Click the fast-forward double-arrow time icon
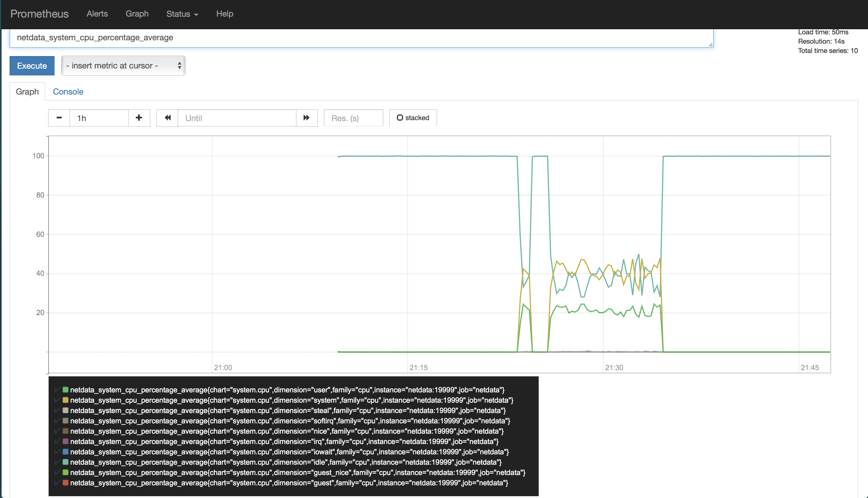Screen dimensions: 868x498 [x=306, y=118]
